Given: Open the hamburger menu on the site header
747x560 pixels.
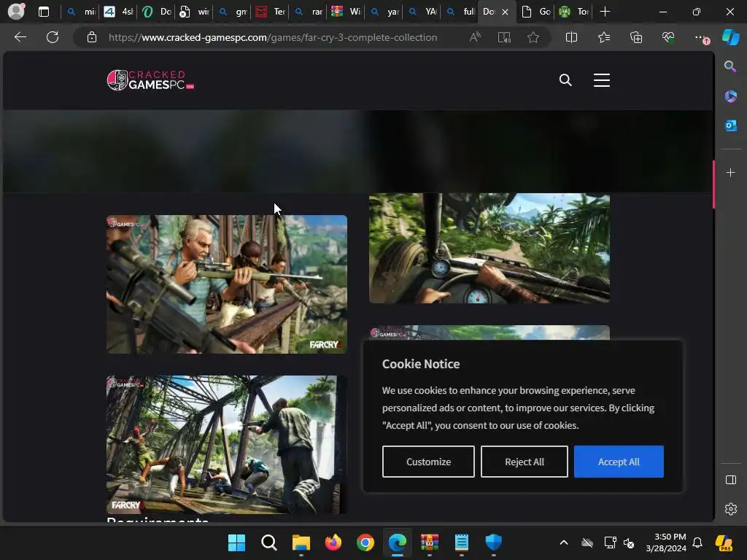Looking at the screenshot, I should click(x=602, y=80).
